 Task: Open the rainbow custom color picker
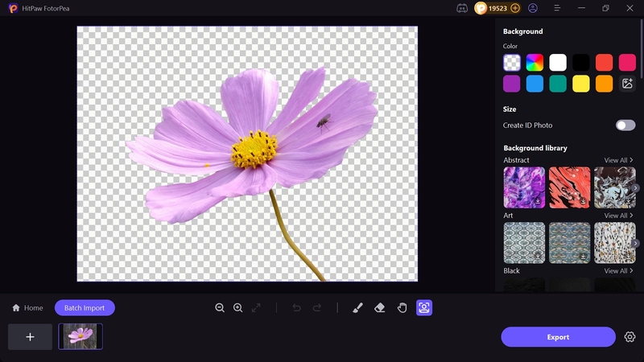(x=535, y=63)
